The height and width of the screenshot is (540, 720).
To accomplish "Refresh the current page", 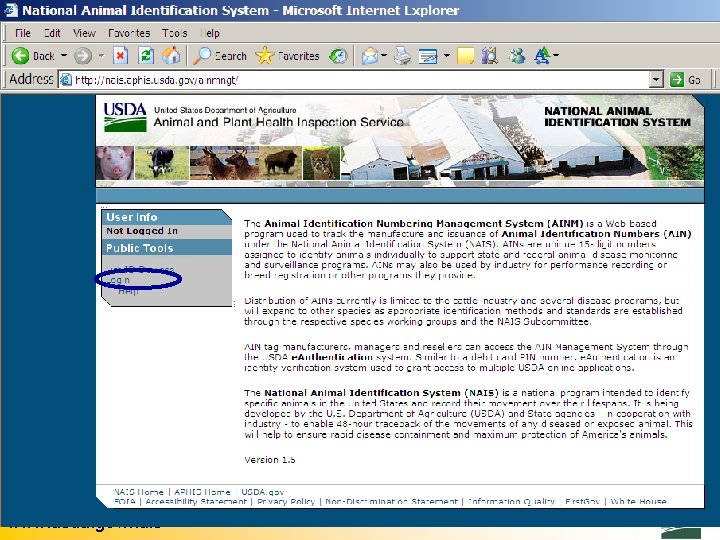I will [x=146, y=56].
